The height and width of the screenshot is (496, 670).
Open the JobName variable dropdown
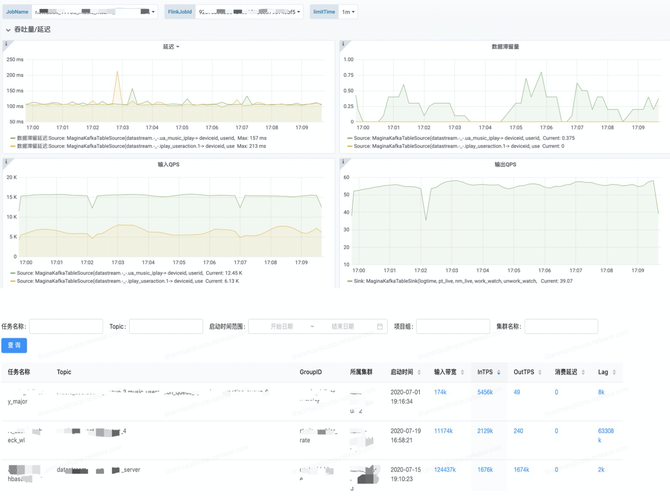94,12
